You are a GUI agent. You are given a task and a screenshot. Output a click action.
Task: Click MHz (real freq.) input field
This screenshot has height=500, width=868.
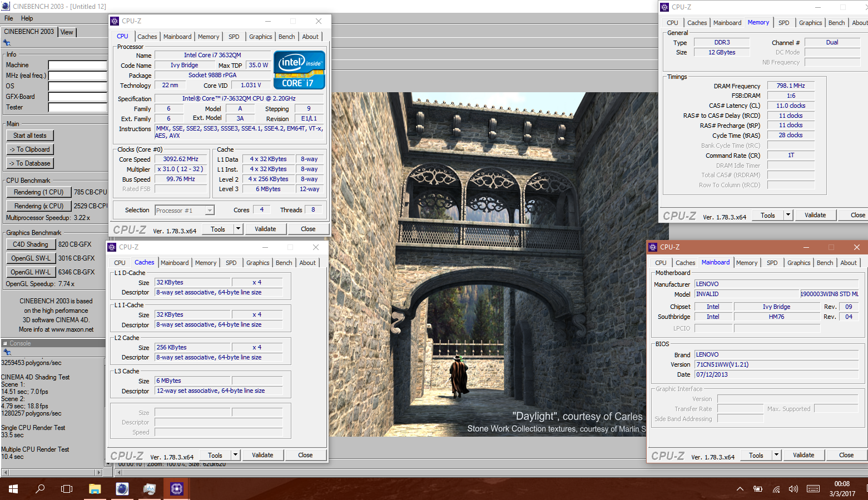[77, 76]
